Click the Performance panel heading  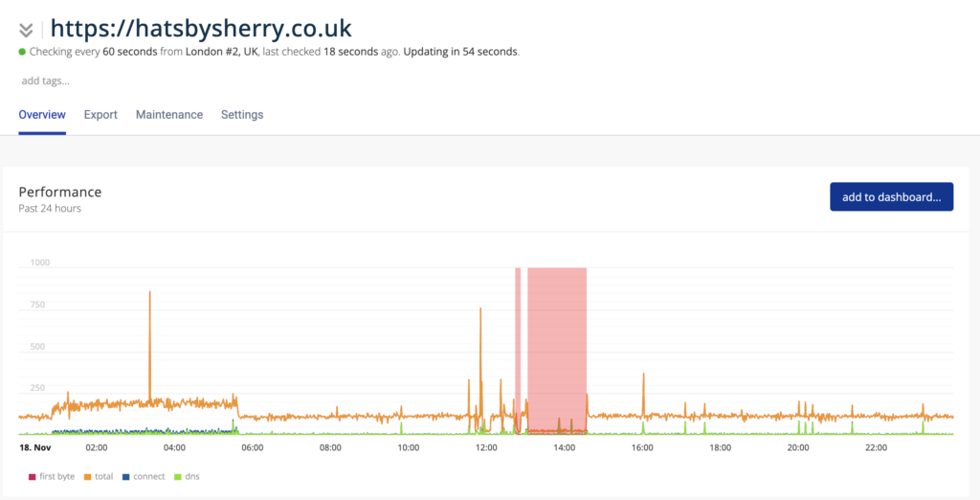pyautogui.click(x=59, y=193)
